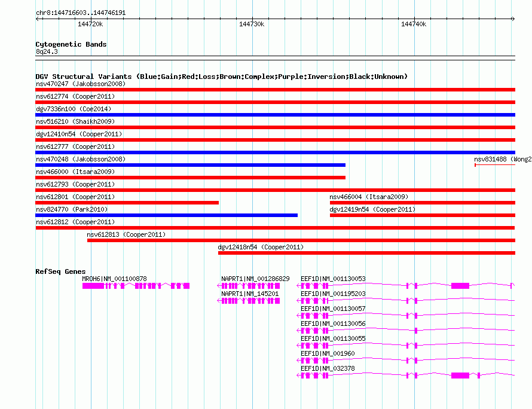The image size is (532, 409).
Task: Click the EEF1D|NM_001130055 transcript label
Action: point(333,338)
